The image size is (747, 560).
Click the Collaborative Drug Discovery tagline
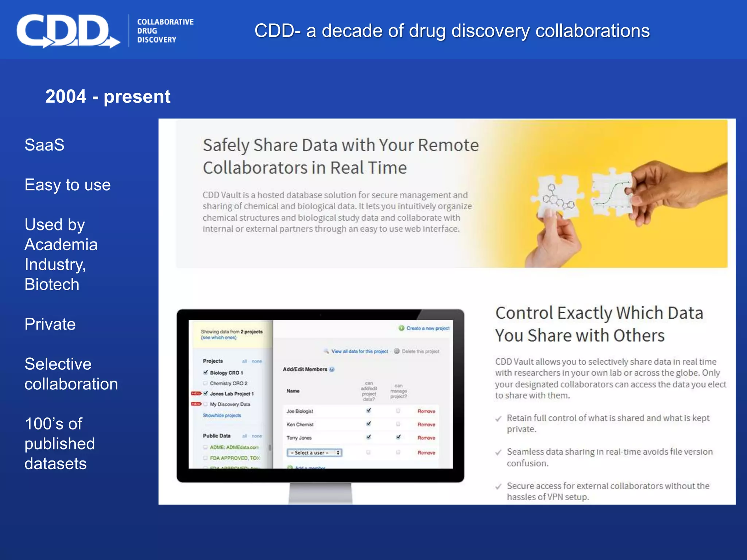pyautogui.click(x=165, y=31)
